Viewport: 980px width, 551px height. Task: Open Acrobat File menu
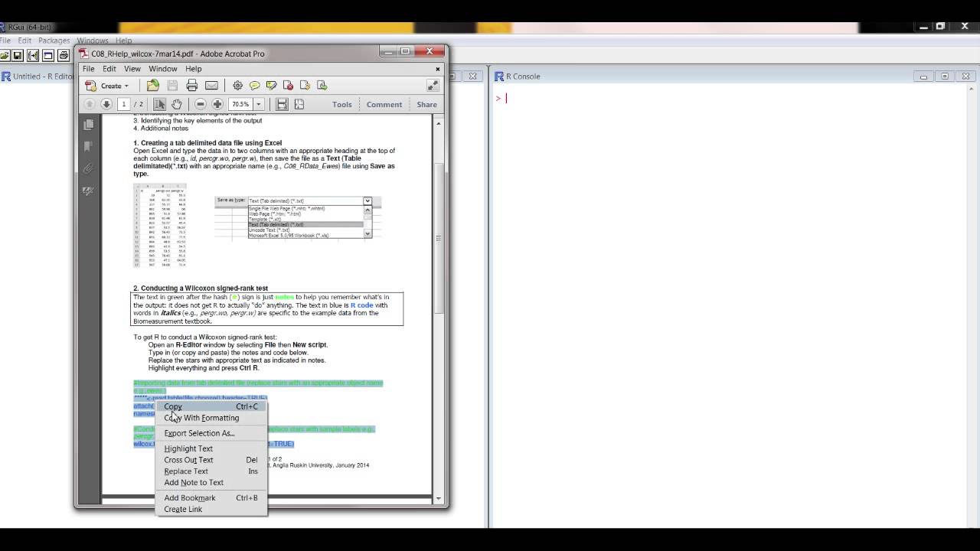pyautogui.click(x=89, y=69)
